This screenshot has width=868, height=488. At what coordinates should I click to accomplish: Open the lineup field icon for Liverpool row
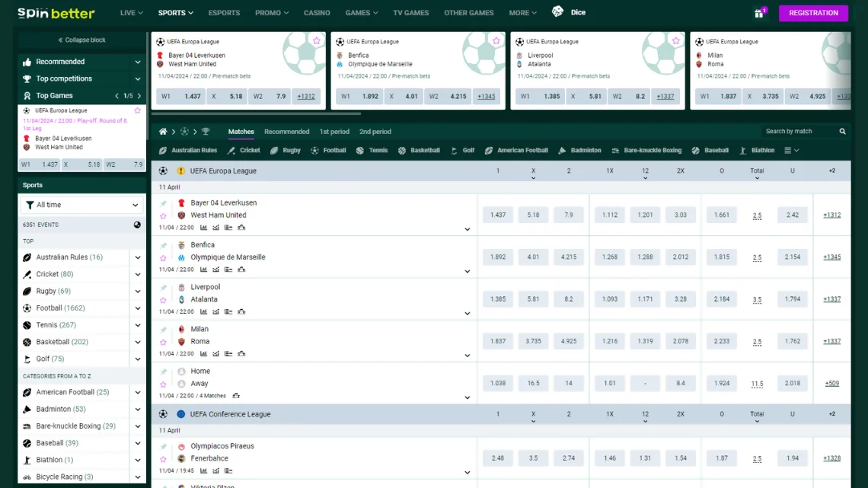(x=241, y=311)
